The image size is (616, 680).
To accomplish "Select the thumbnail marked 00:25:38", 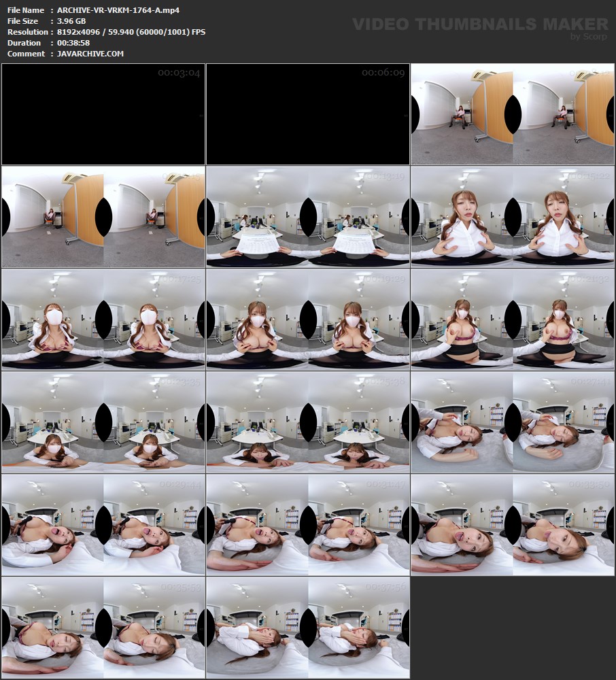I will pyautogui.click(x=308, y=422).
